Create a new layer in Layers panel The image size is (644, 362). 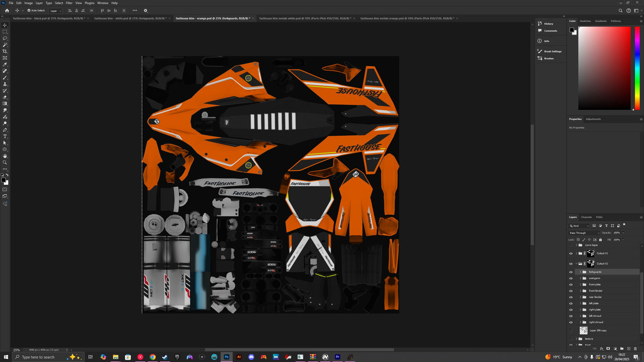[628, 349]
